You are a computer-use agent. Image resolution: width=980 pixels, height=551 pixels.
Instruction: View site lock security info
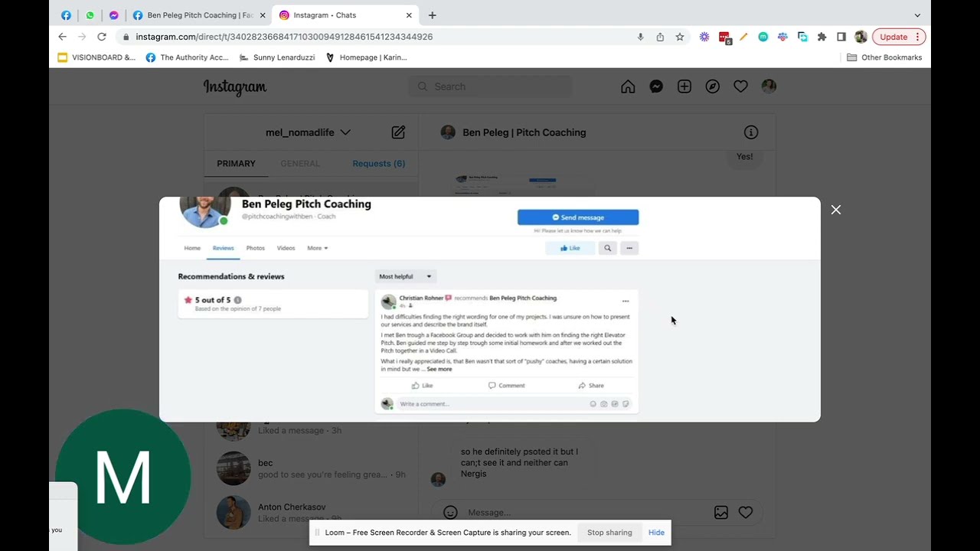pos(126,37)
